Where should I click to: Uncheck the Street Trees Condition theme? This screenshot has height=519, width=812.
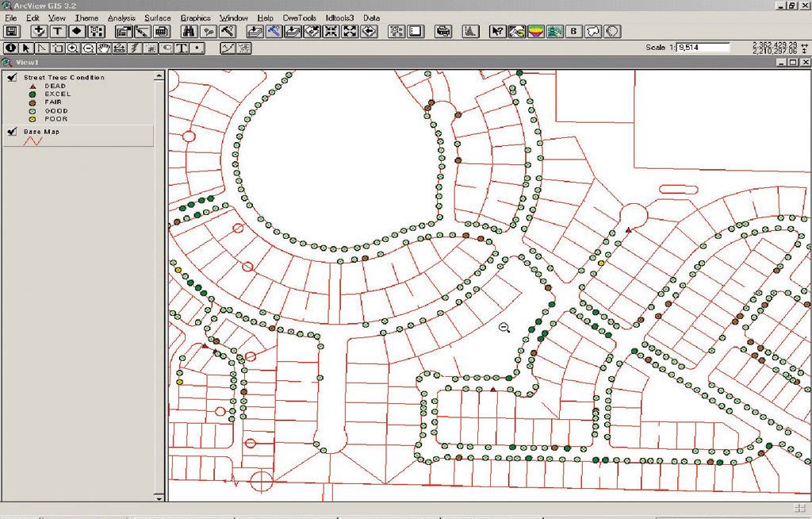pyautogui.click(x=11, y=78)
